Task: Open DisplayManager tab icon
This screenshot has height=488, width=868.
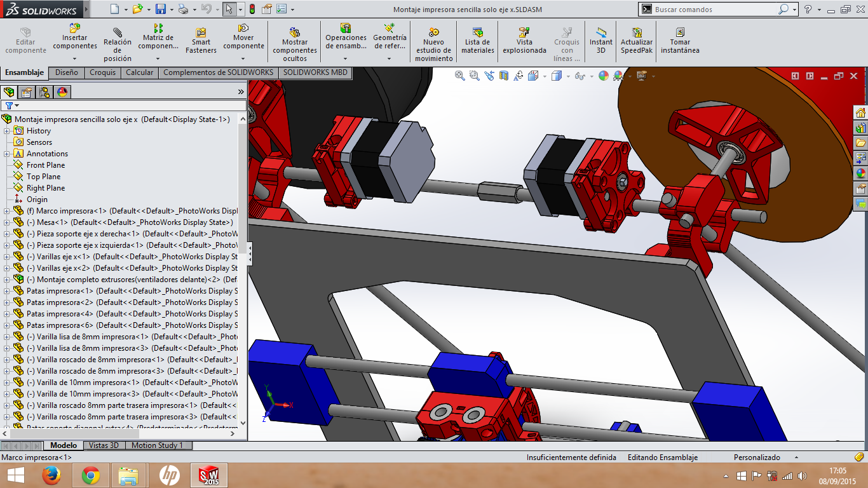Action: (62, 92)
